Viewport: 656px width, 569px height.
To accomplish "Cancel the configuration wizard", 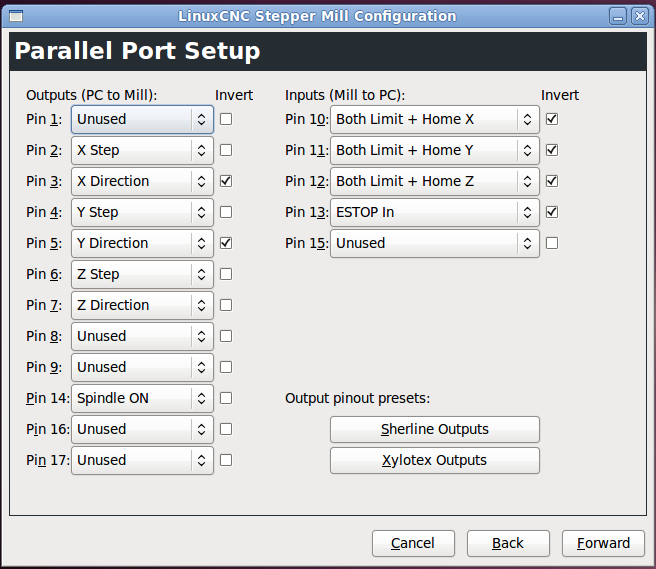I will click(413, 543).
